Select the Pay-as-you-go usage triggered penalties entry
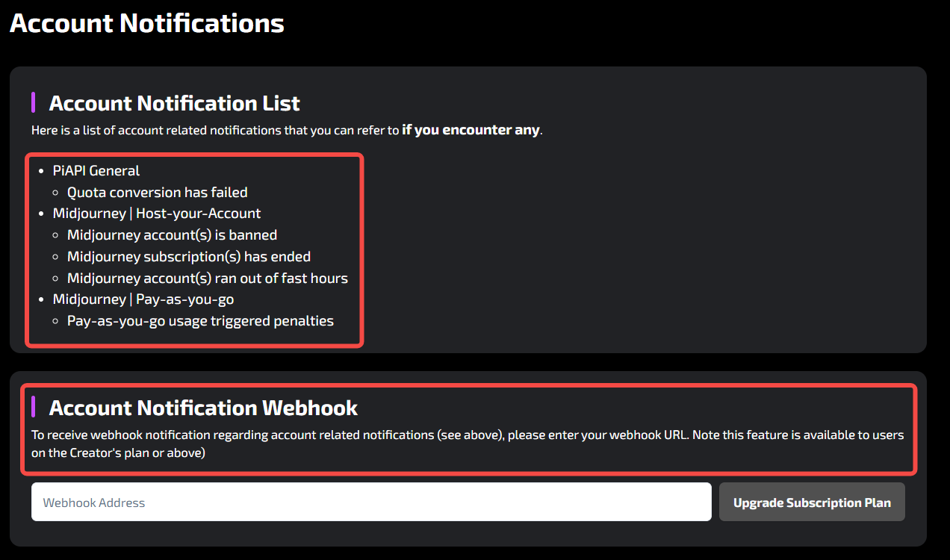 click(199, 320)
